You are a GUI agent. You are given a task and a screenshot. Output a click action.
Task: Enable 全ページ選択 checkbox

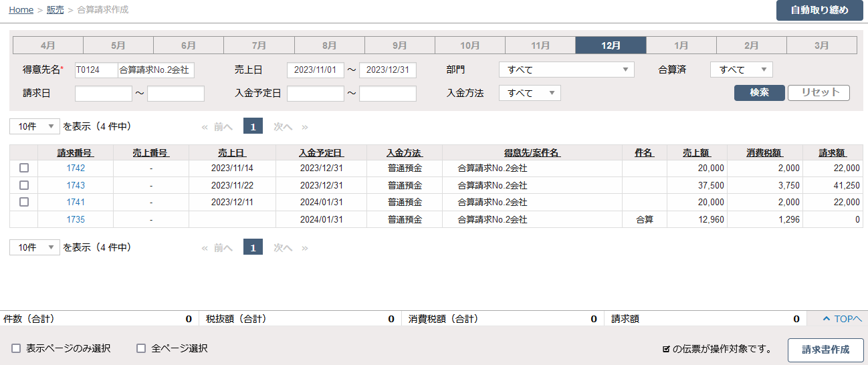[x=141, y=348]
